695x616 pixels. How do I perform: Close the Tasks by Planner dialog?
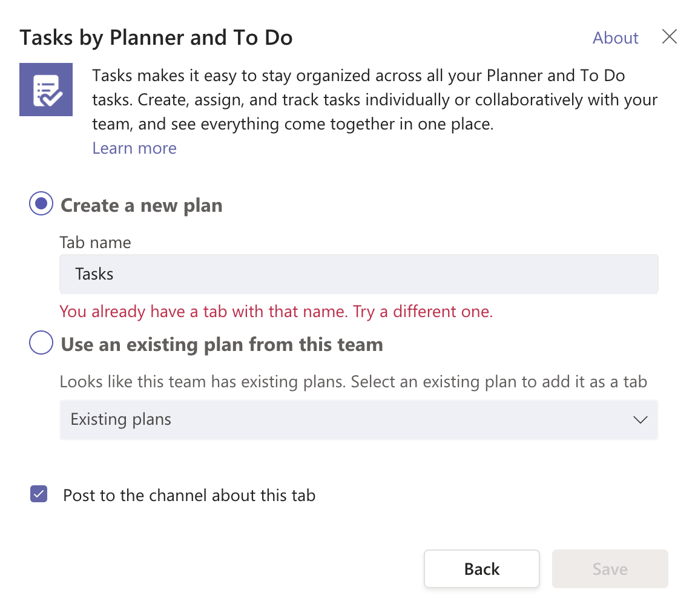coord(669,37)
